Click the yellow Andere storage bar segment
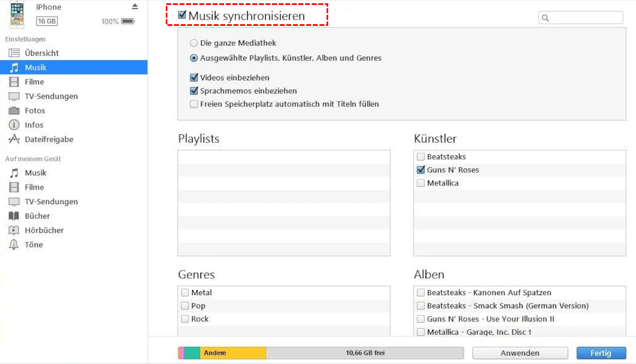This screenshot has width=636, height=364. 232,353
